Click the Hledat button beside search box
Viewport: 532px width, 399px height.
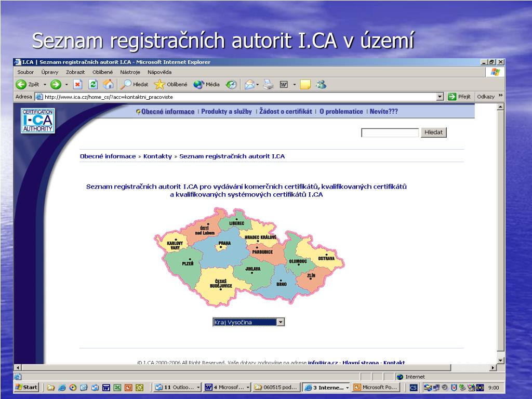(434, 132)
